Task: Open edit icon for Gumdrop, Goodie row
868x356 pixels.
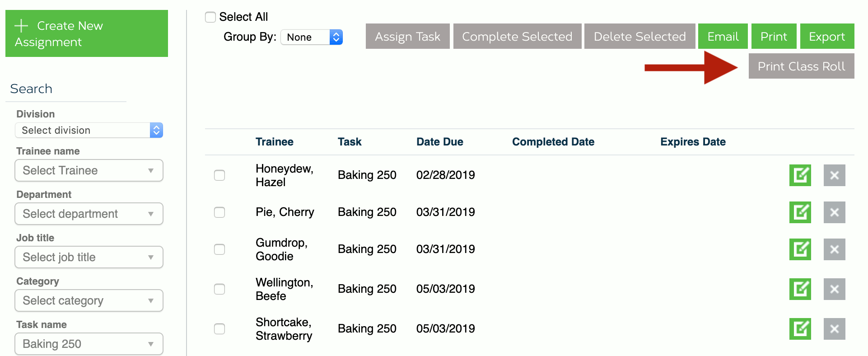Action: tap(800, 249)
